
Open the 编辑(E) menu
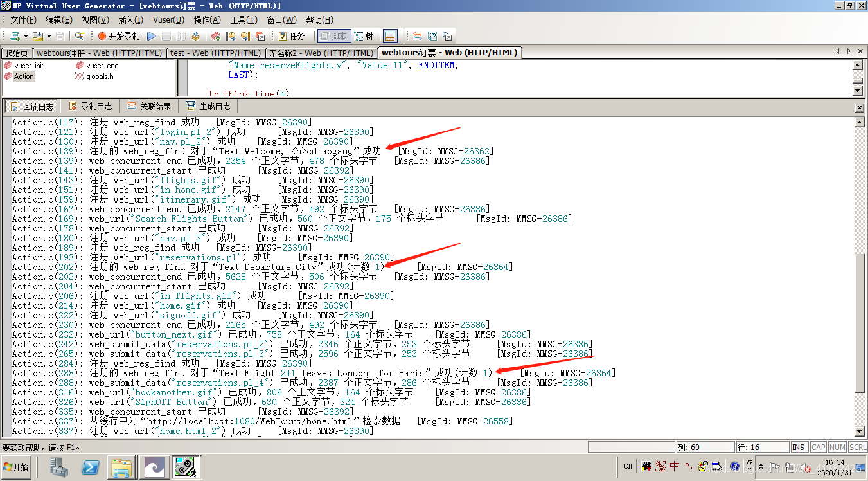pyautogui.click(x=59, y=20)
